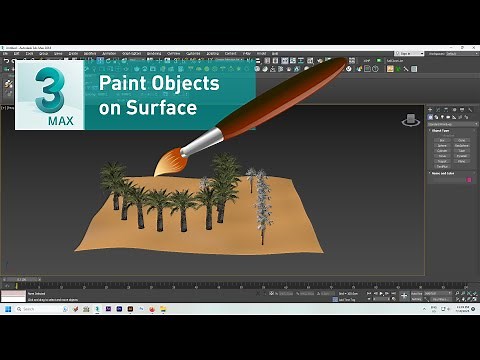The width and height of the screenshot is (480, 360).
Task: Click the Orbit viewport navigation icon
Action: click(469, 299)
